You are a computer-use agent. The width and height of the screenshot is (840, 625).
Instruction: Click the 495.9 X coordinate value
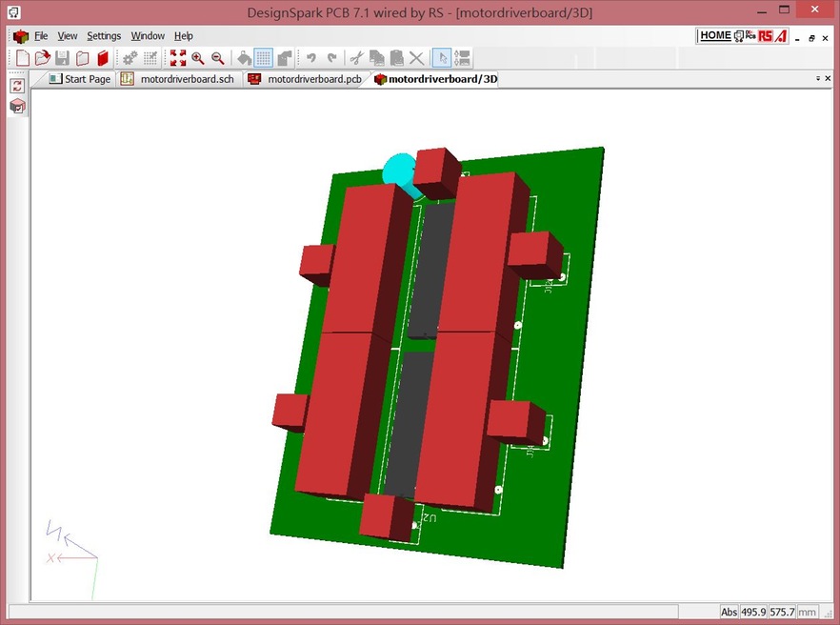pos(752,612)
